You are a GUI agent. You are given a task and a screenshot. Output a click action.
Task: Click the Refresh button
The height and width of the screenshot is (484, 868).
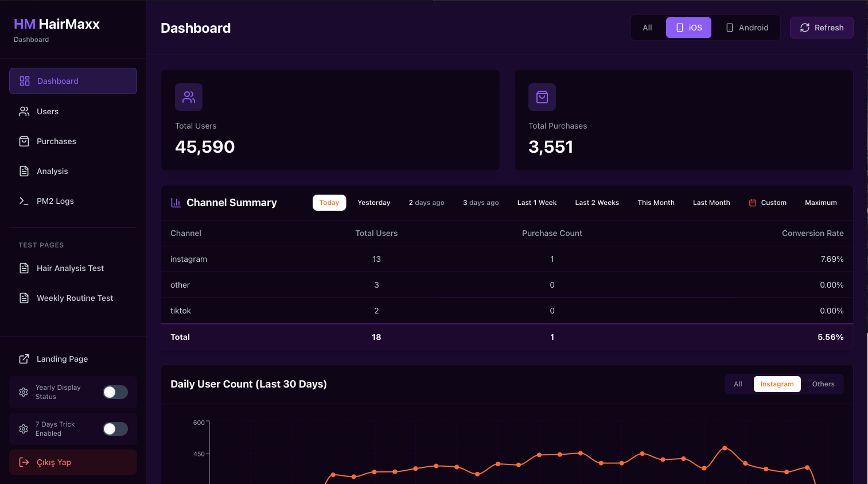[x=822, y=27]
